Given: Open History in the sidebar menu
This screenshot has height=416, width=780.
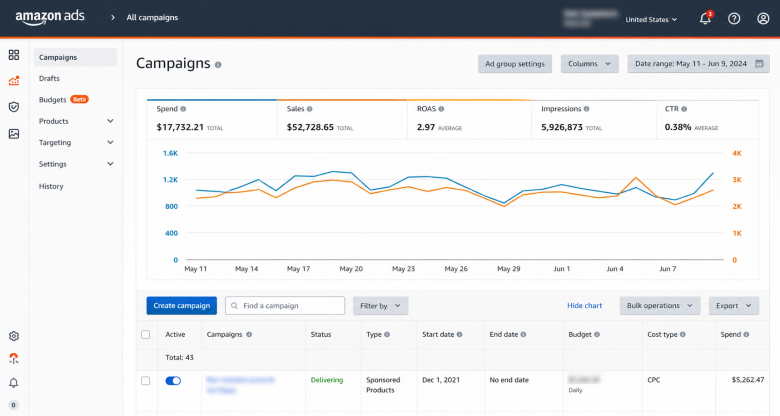Looking at the screenshot, I should coord(51,186).
